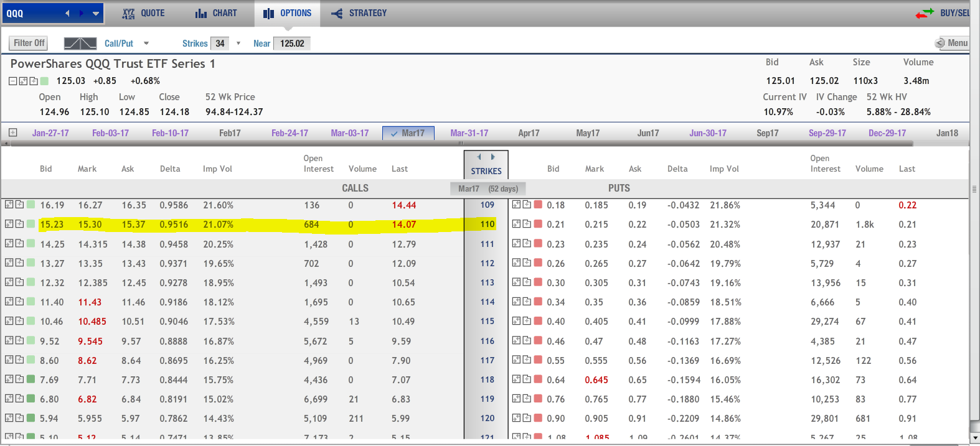Click the plus icon on the 111 put row
The width and height of the screenshot is (980, 446).
(x=526, y=244)
